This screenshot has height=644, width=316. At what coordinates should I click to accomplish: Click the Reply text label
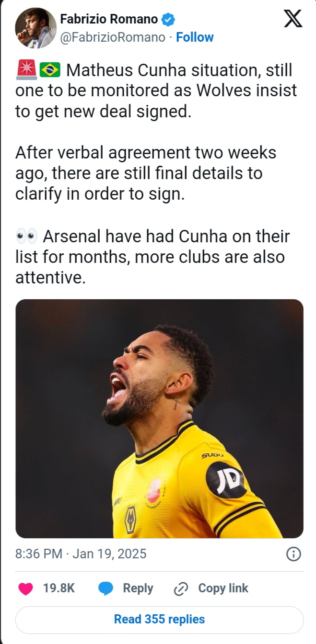[138, 588]
